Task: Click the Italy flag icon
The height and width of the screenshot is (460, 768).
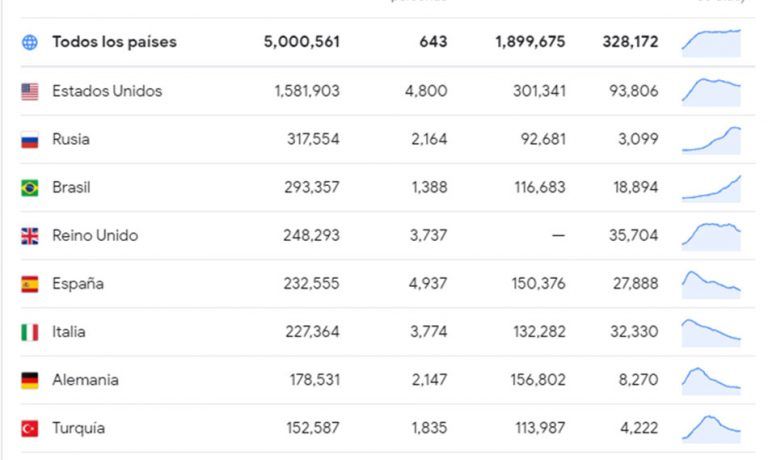Action: click(30, 332)
